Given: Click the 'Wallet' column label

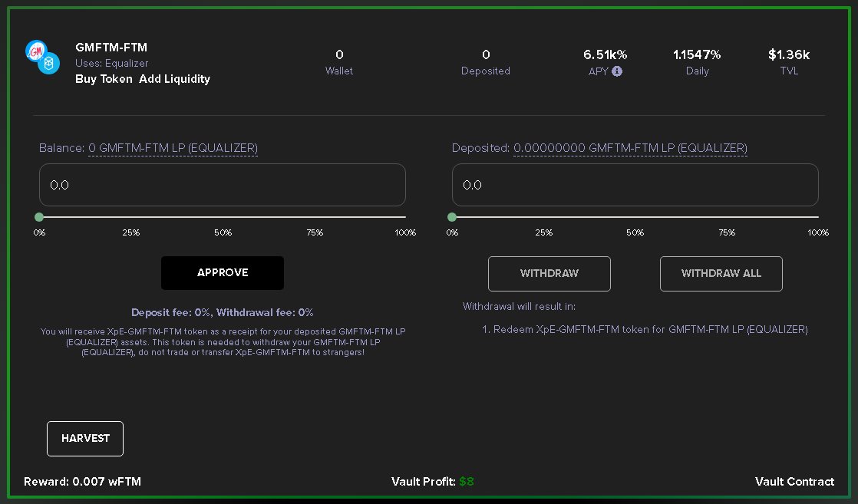Looking at the screenshot, I should [x=339, y=71].
